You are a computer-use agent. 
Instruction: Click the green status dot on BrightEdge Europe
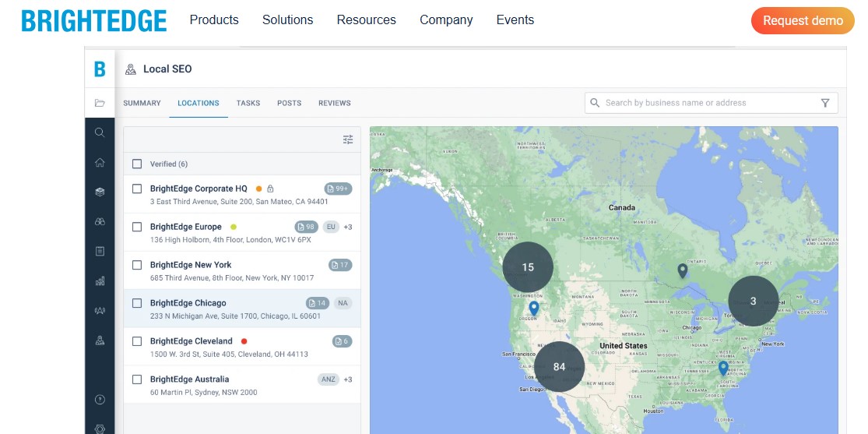[233, 227]
